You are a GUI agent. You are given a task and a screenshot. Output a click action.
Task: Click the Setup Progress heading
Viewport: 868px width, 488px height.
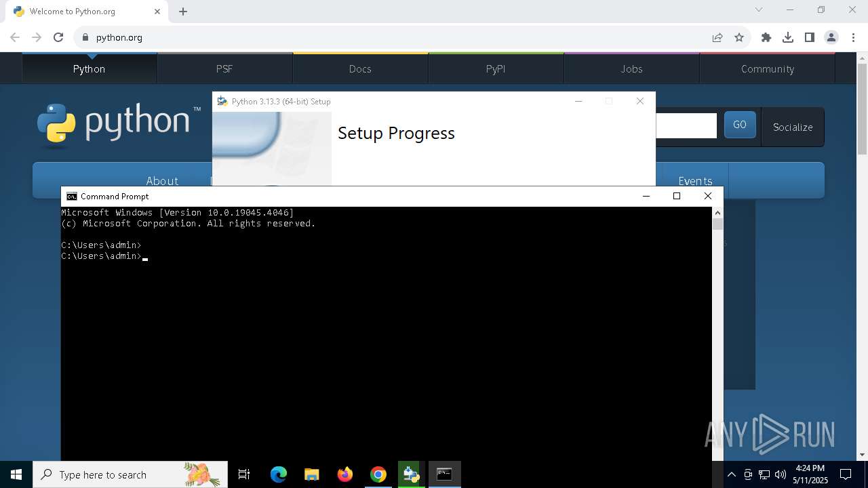pyautogui.click(x=396, y=133)
